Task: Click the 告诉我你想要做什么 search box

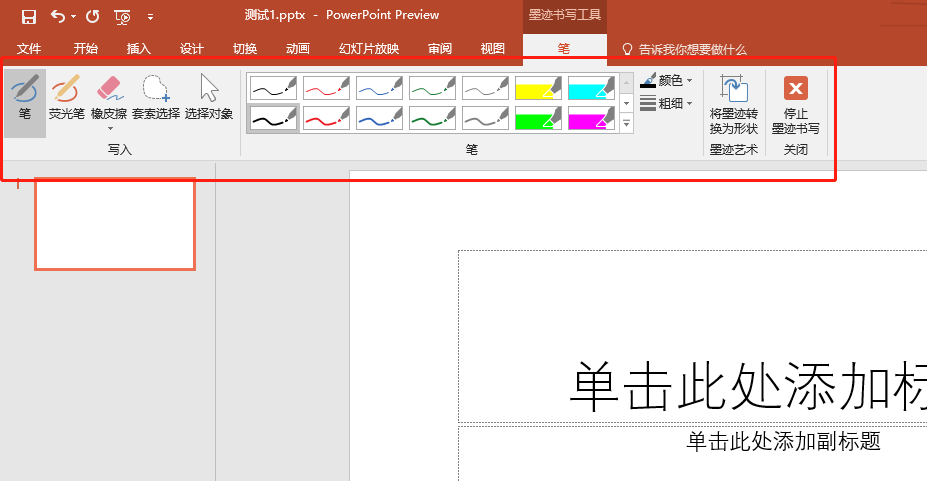Action: pos(686,50)
